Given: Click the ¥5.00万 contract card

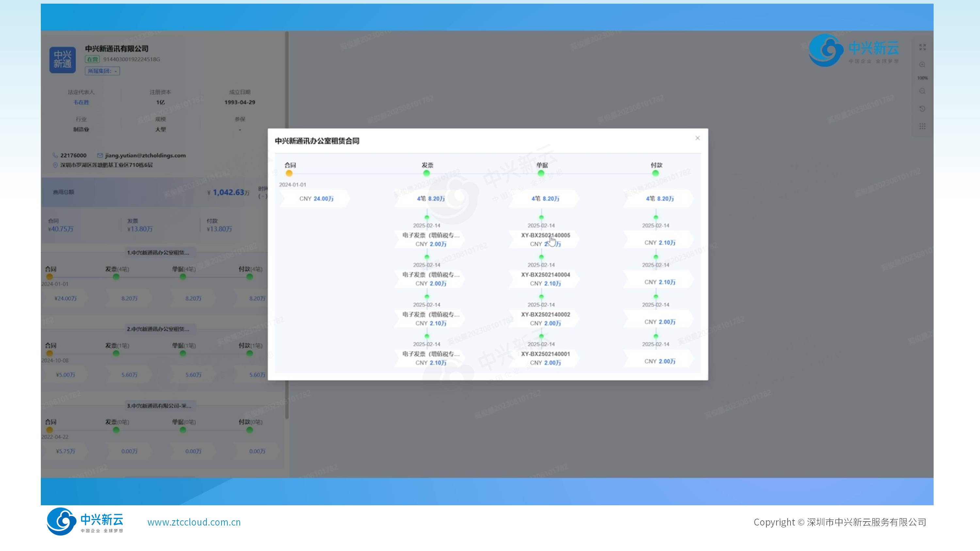Looking at the screenshot, I should [65, 375].
